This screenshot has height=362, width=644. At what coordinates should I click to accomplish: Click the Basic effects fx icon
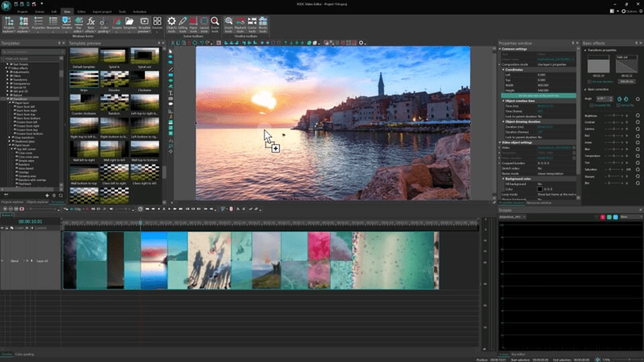(x=90, y=24)
